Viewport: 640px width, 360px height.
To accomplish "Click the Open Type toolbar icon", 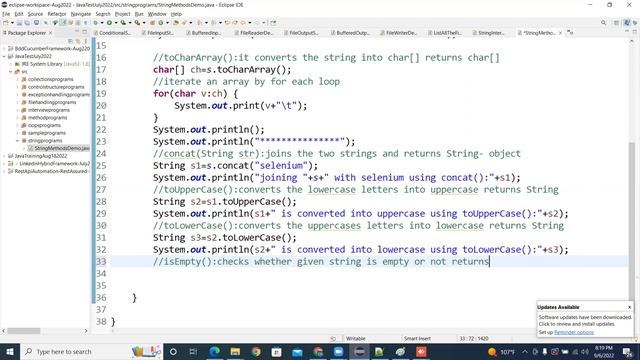I will click(176, 23).
